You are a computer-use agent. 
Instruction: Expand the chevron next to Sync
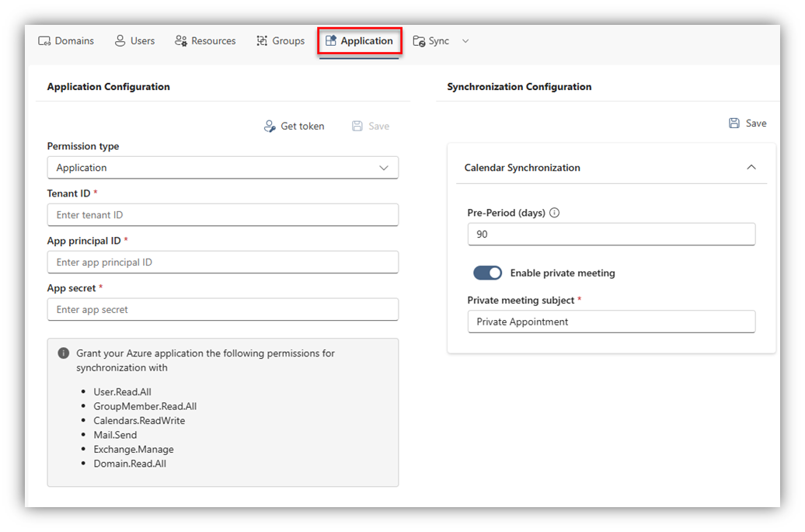point(465,41)
